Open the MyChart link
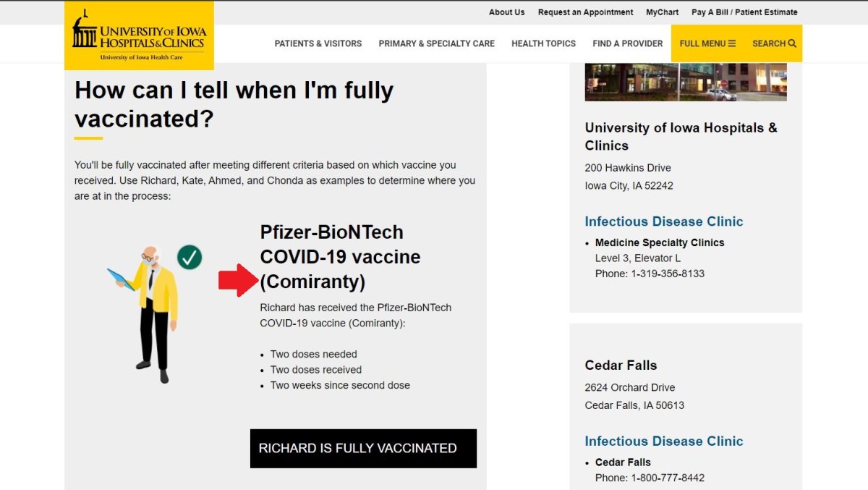This screenshot has width=868, height=490. pos(662,12)
